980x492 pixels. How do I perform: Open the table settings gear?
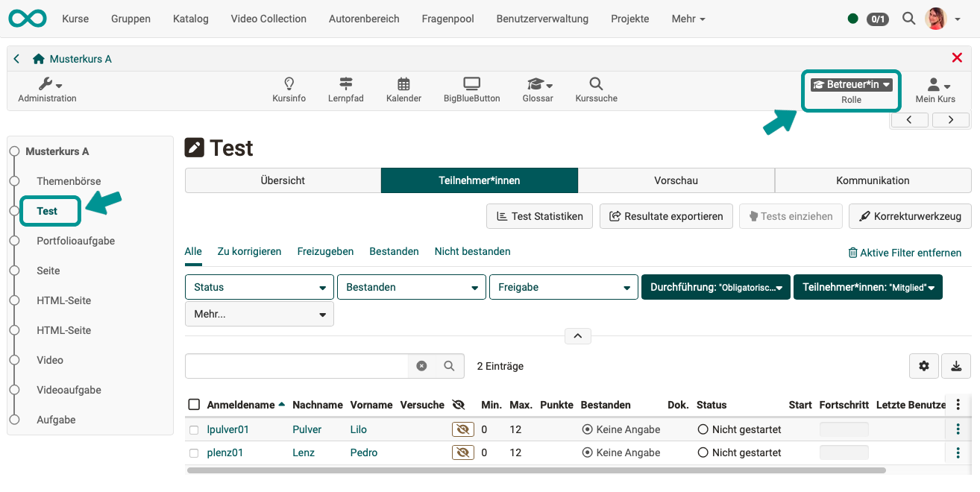(x=924, y=366)
